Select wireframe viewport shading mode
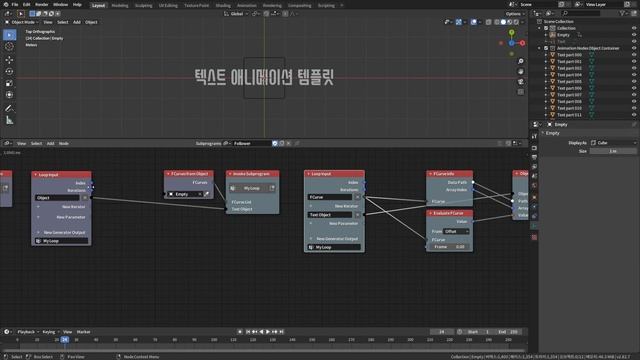Image resolution: width=640 pixels, height=360 pixels. pos(497,22)
